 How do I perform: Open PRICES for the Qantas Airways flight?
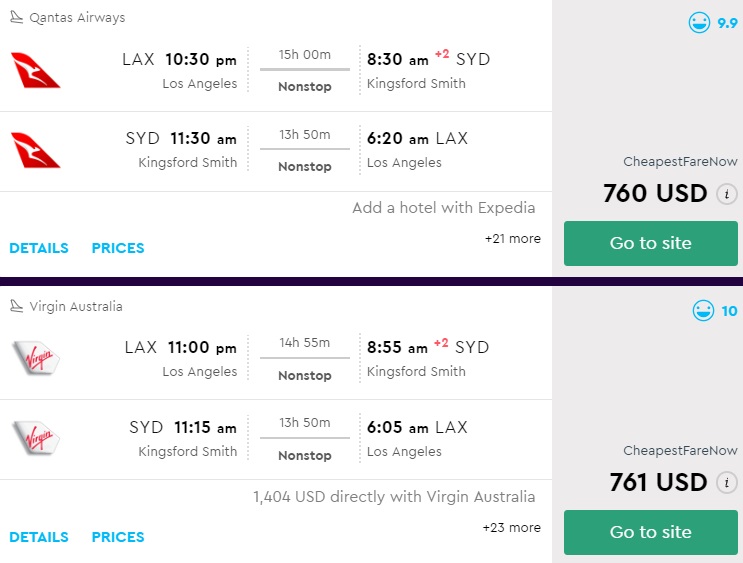tap(118, 248)
